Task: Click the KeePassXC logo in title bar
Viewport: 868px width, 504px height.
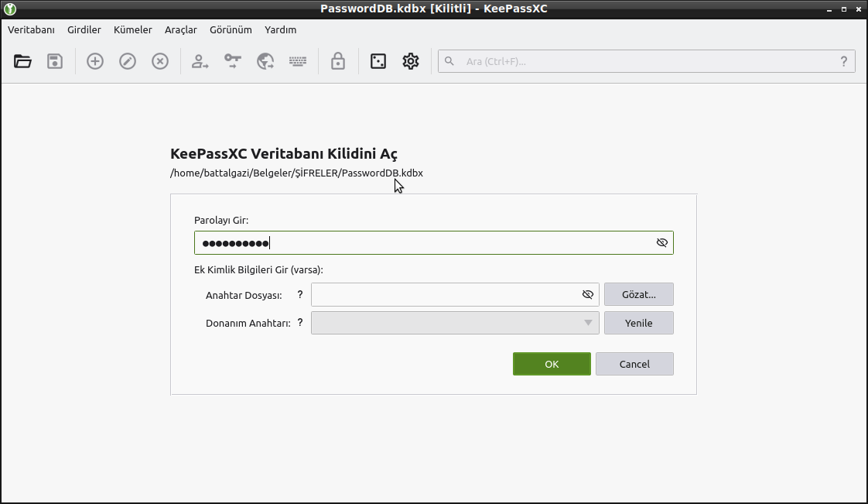Action: (9, 9)
